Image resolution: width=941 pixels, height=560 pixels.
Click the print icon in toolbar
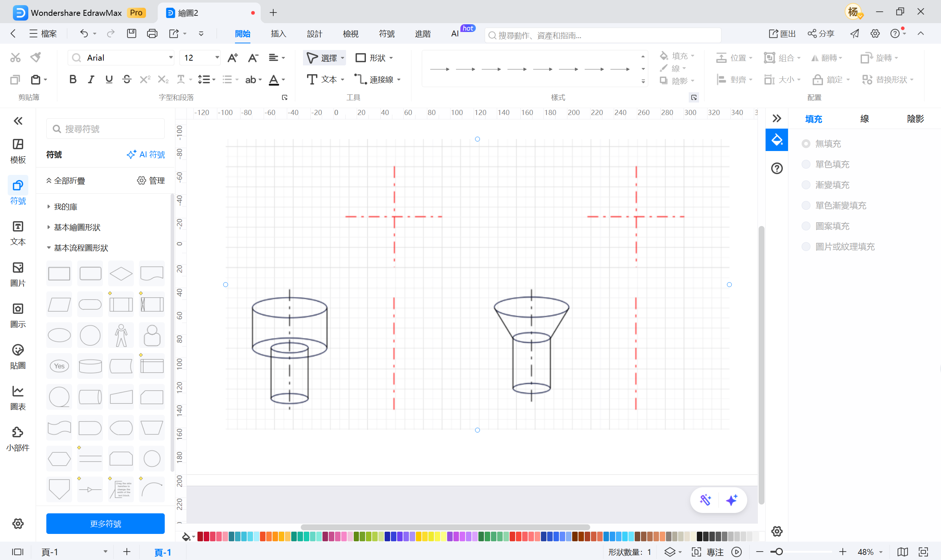152,33
